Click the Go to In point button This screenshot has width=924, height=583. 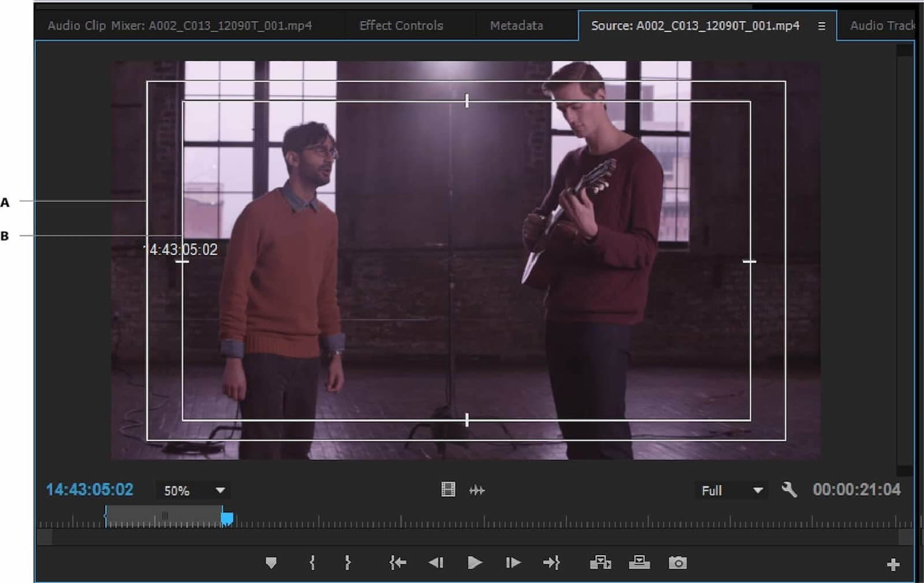pyautogui.click(x=397, y=563)
